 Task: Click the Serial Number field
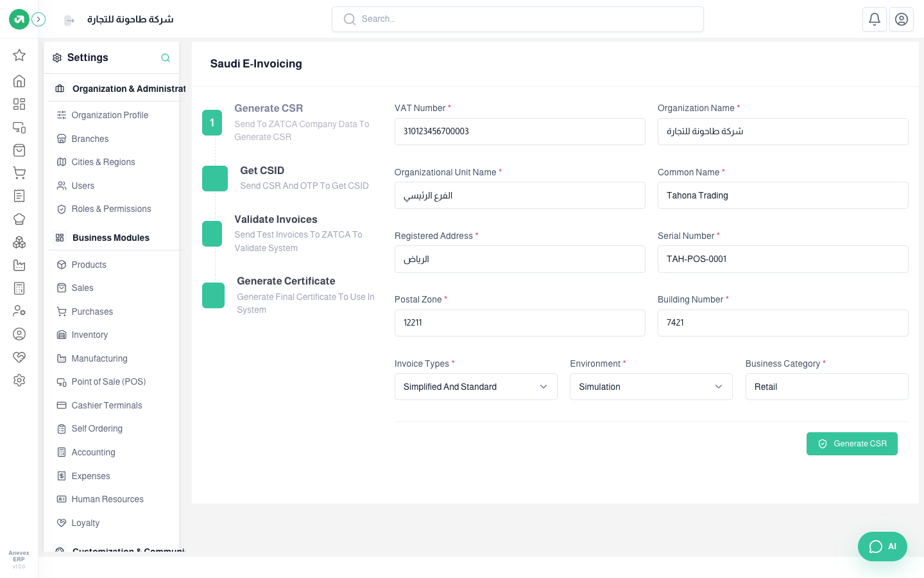tap(783, 259)
